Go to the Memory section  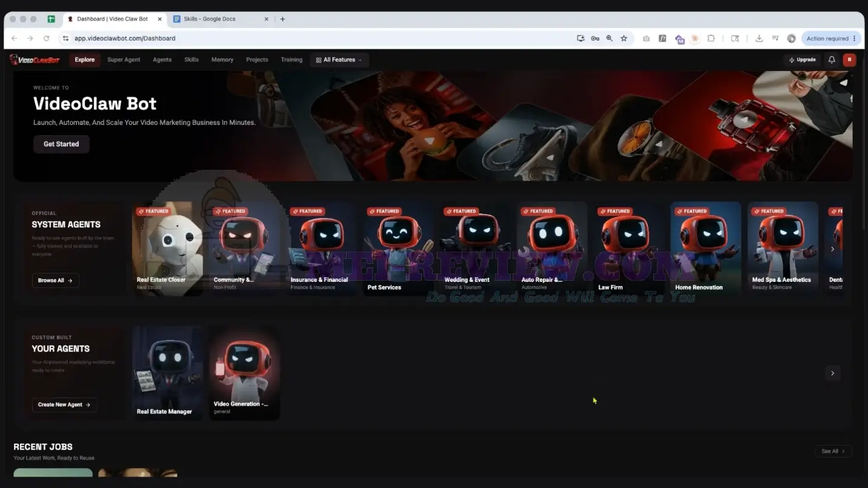(x=222, y=59)
